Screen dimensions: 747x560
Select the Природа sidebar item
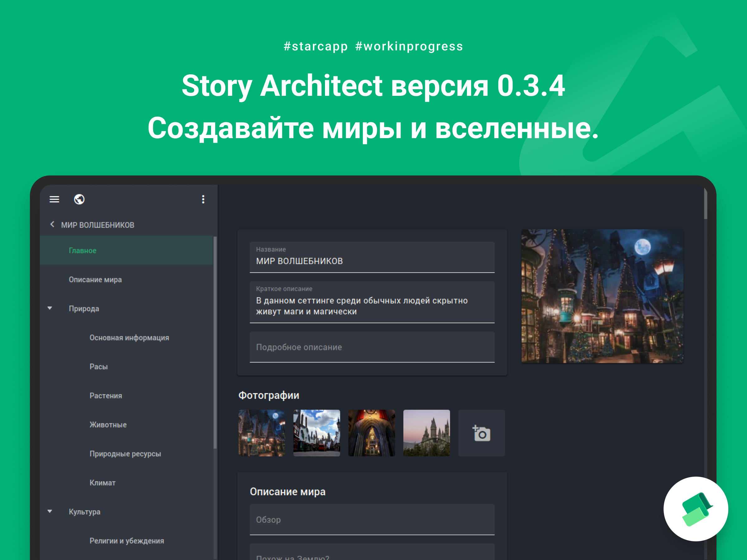coord(127,309)
